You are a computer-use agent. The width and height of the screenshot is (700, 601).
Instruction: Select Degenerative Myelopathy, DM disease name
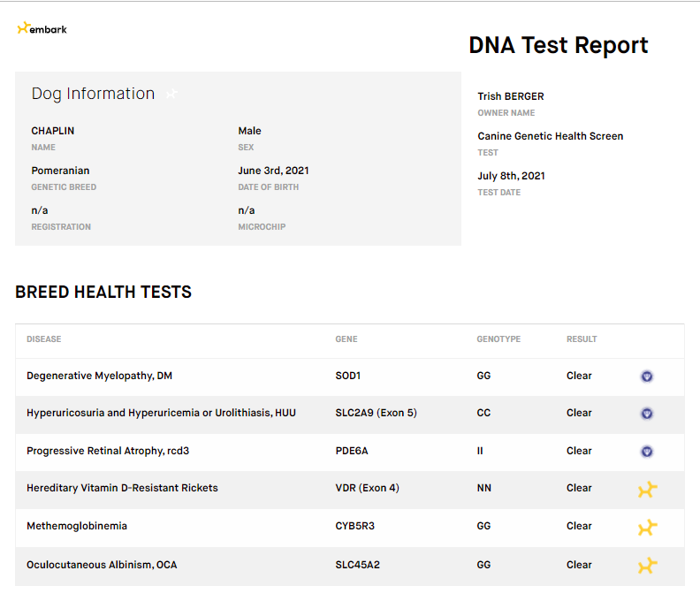(x=100, y=376)
